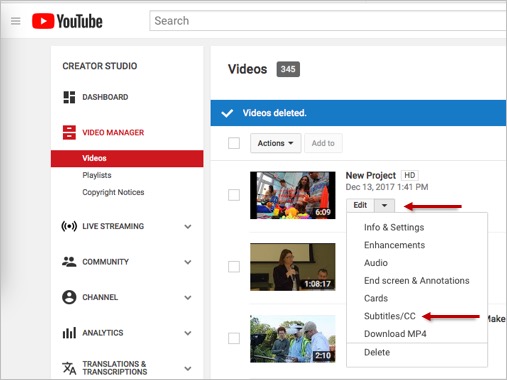
Task: Click the dropdown arrow beside Edit
Action: click(384, 205)
